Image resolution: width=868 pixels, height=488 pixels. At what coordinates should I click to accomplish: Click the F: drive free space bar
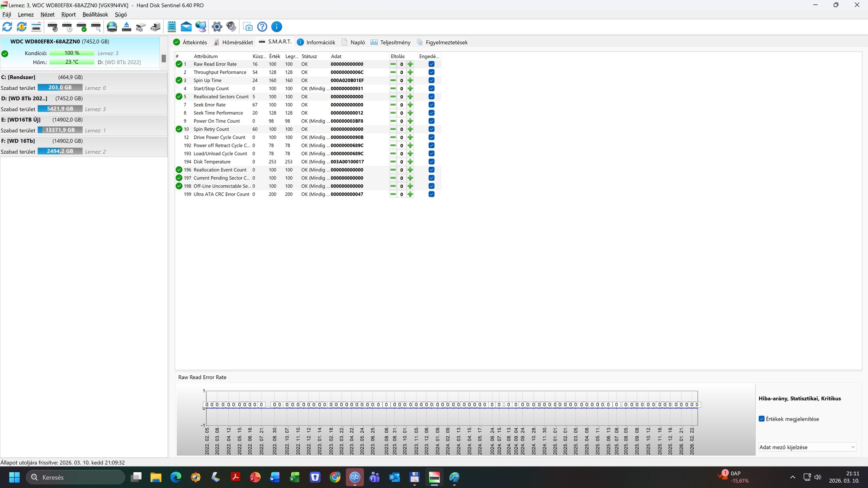tap(60, 151)
